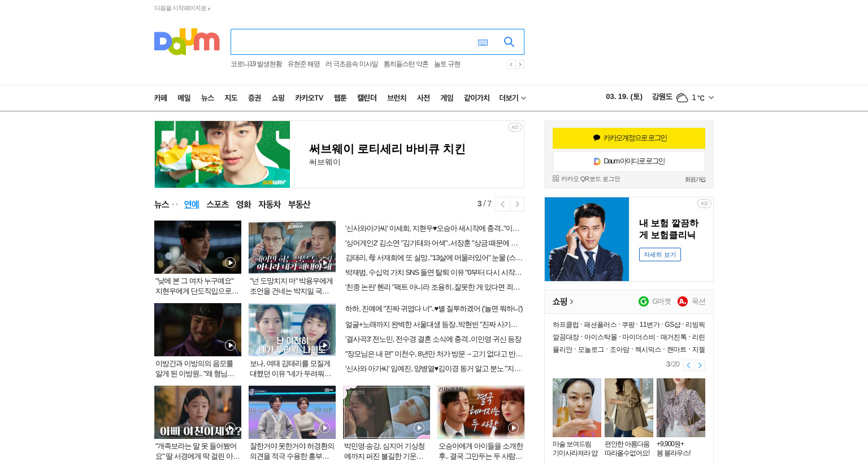The image size is (868, 466).
Task: Open Subway 로티세리 바비큐 치킨 ad image
Action: click(222, 154)
